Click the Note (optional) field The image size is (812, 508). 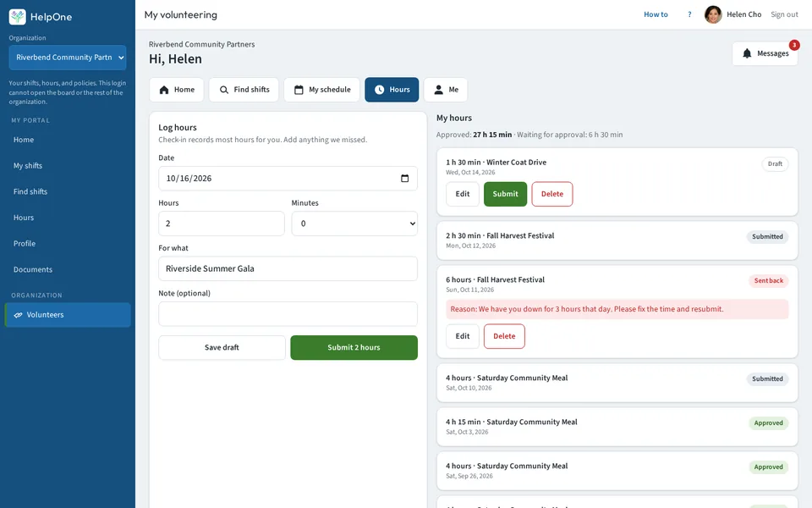[x=288, y=313]
